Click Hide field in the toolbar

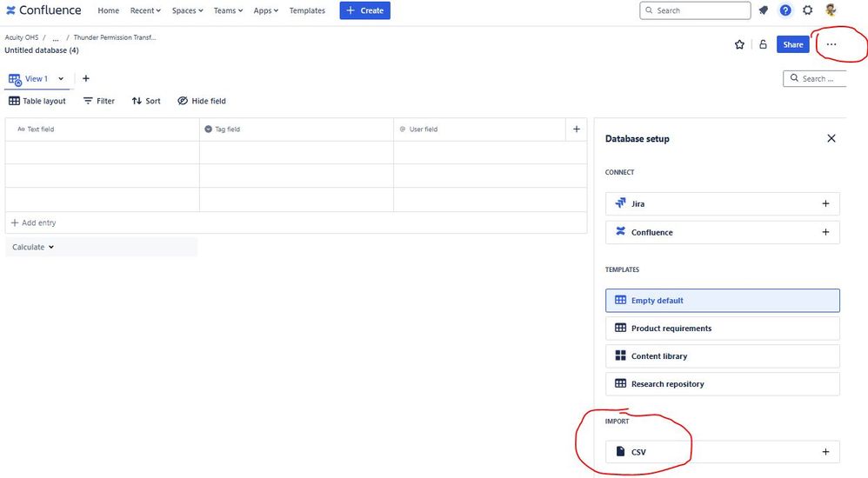[x=202, y=101]
